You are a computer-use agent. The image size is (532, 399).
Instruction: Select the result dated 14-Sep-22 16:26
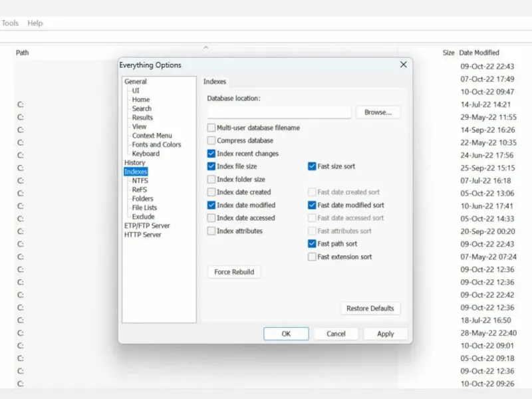click(487, 130)
